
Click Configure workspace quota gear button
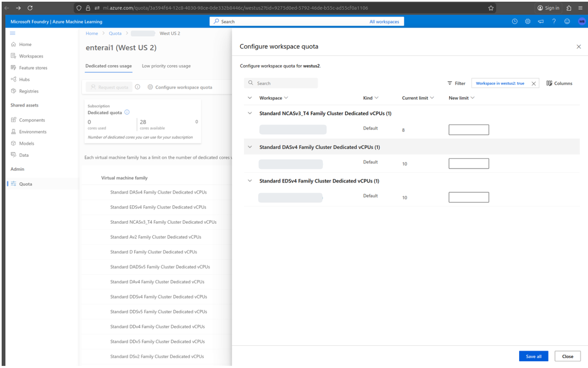180,87
